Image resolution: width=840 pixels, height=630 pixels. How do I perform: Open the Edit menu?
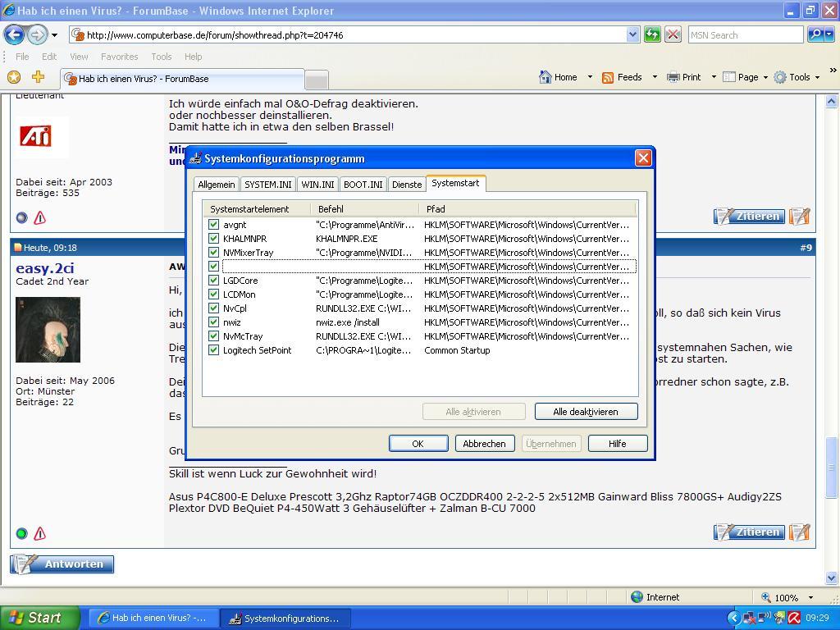[49, 57]
